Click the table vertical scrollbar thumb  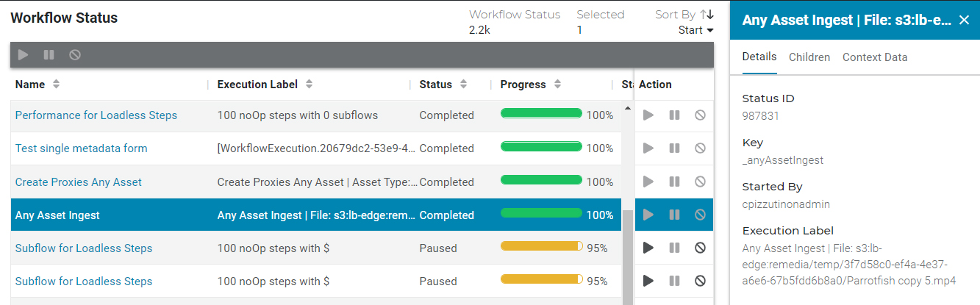[627, 257]
